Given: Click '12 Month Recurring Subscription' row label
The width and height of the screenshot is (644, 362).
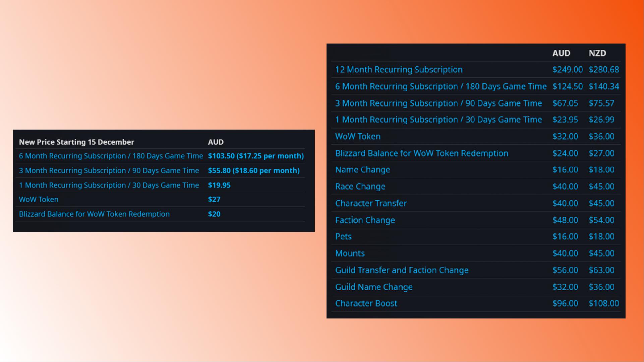Looking at the screenshot, I should click(x=399, y=70).
